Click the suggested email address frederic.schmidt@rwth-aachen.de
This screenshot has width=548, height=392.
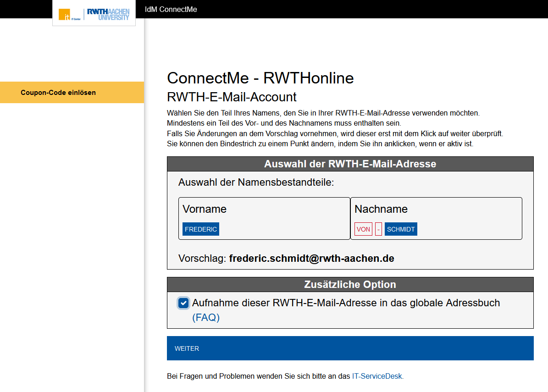click(311, 258)
